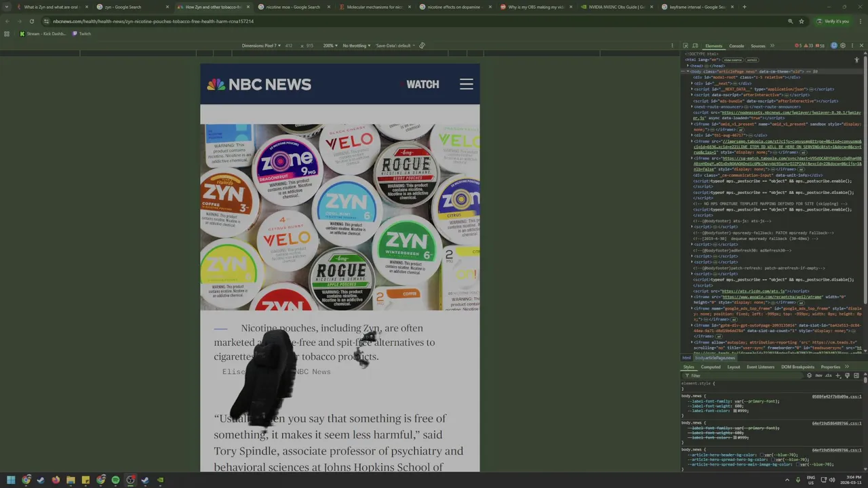Toggle the device toolbar icon in DevTools
Viewport: 868px width, 488px height.
pos(695,46)
